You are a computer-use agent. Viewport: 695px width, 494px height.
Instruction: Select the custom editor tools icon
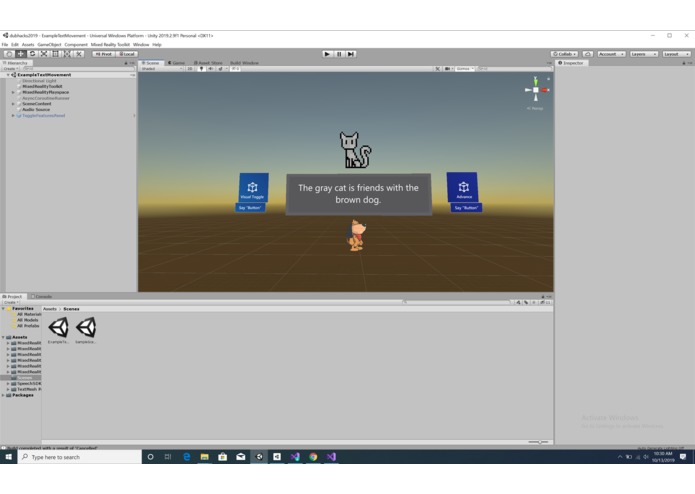pos(78,54)
